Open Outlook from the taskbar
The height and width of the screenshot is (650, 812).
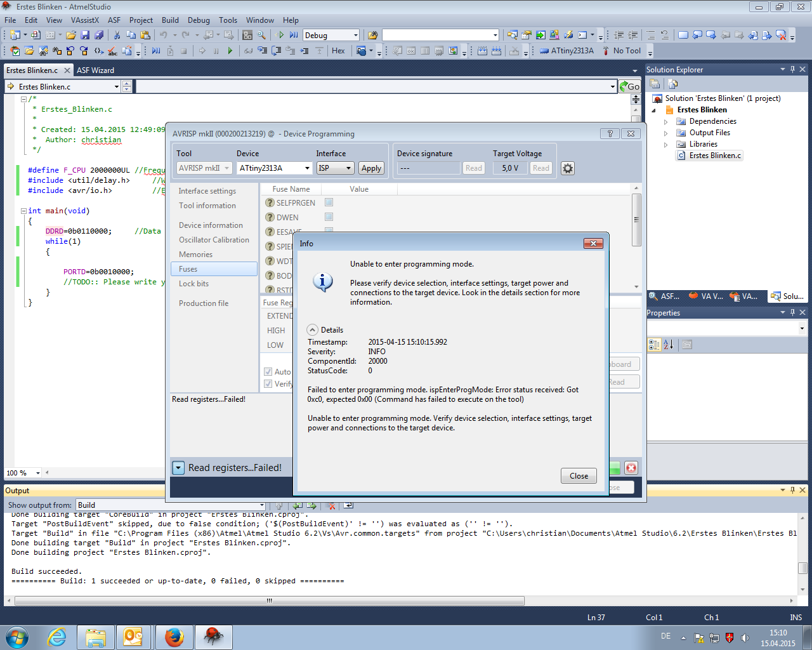(133, 637)
